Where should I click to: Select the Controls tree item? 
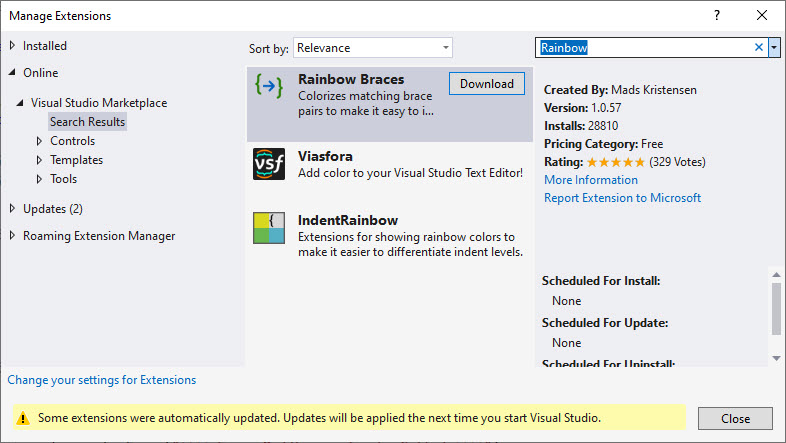(x=72, y=141)
